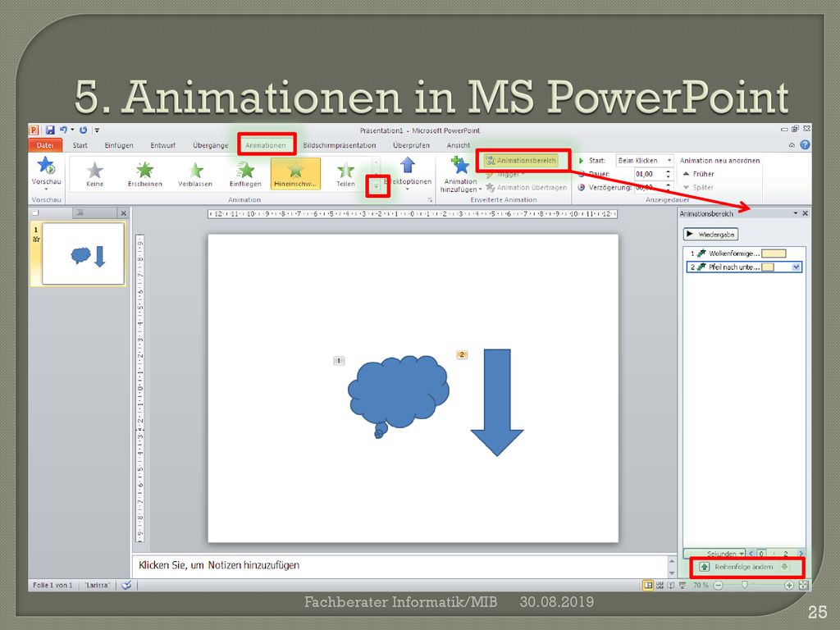Open the Vorschau dropdown arrow
This screenshot has height=630, width=840.
(x=46, y=189)
